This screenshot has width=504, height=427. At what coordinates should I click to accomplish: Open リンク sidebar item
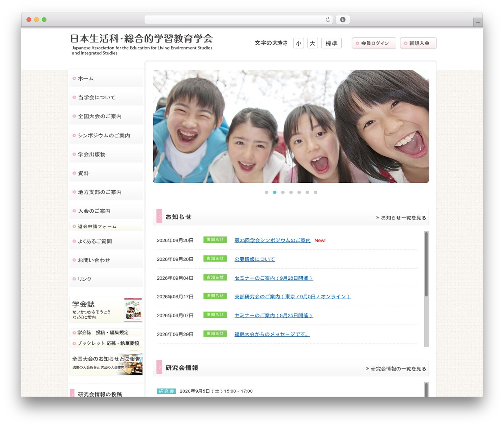(106, 279)
